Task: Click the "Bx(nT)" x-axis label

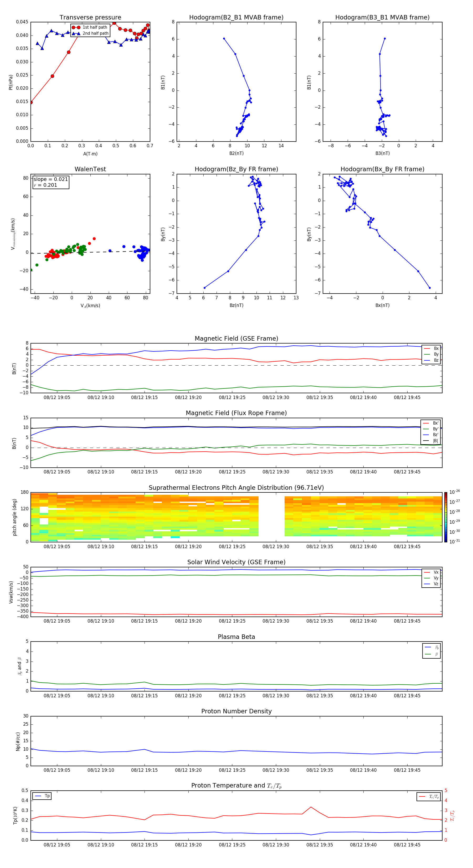Action: point(382,305)
